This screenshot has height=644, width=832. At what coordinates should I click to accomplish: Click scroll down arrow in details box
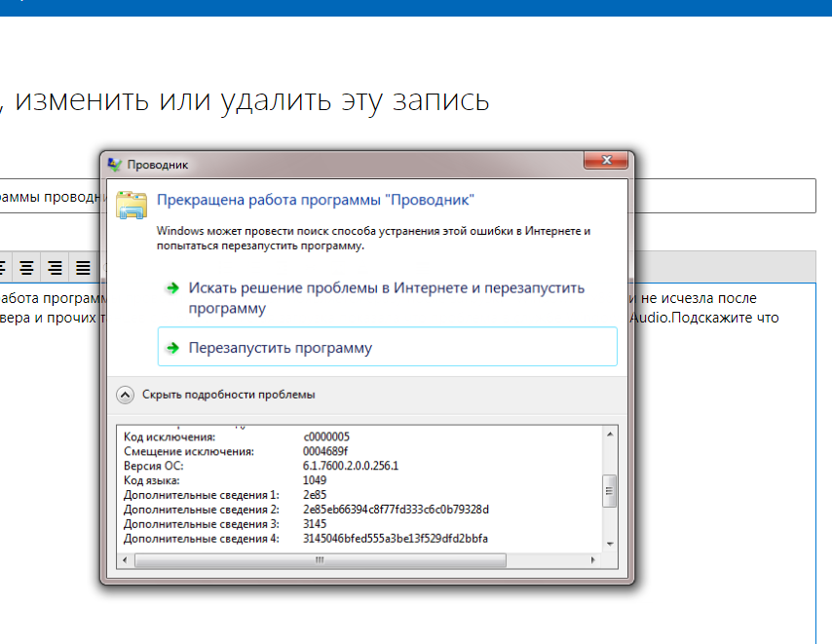pyautogui.click(x=610, y=544)
